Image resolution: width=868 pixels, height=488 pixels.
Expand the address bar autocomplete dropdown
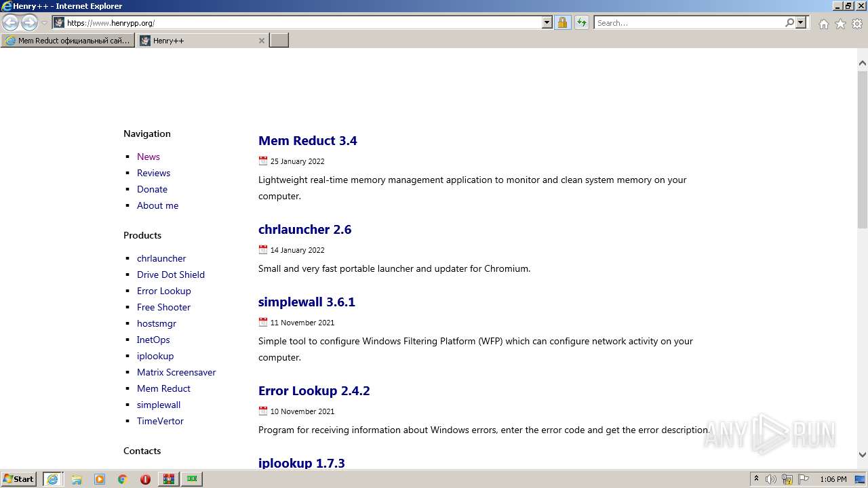click(547, 22)
